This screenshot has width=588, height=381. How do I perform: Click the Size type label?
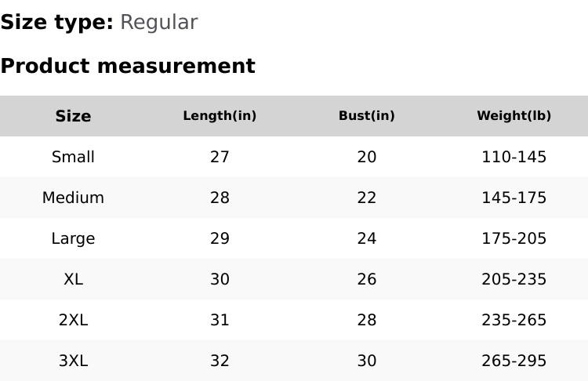click(x=56, y=23)
